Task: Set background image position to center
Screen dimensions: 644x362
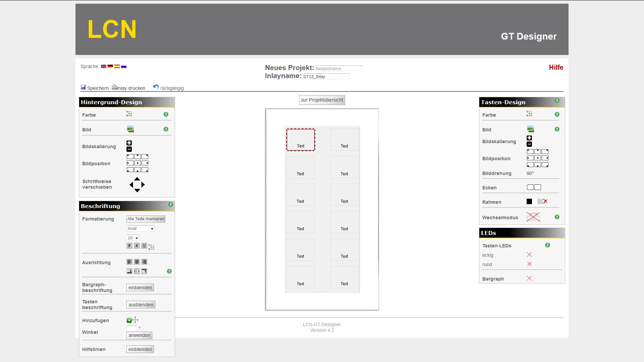Action: [x=138, y=163]
